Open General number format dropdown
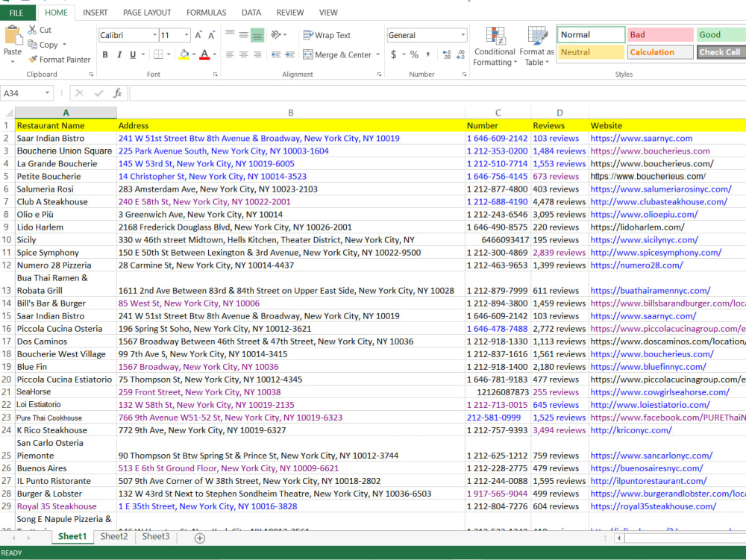746x560 pixels. 463,35
